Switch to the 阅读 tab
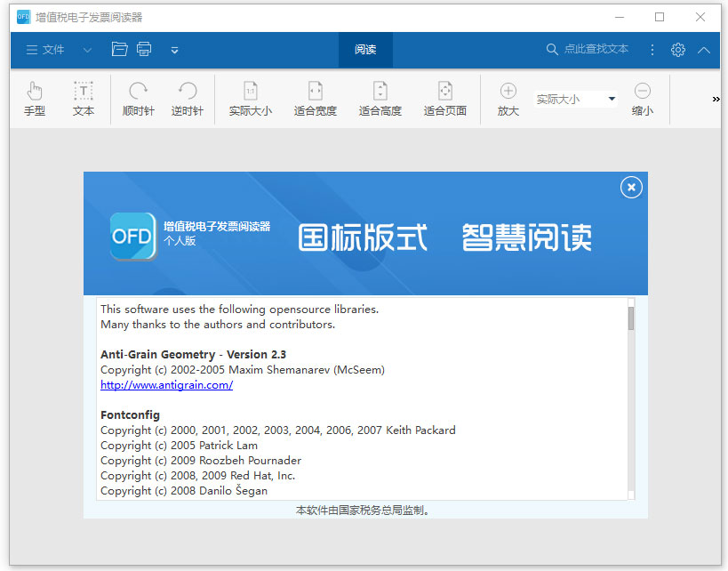 (x=364, y=49)
